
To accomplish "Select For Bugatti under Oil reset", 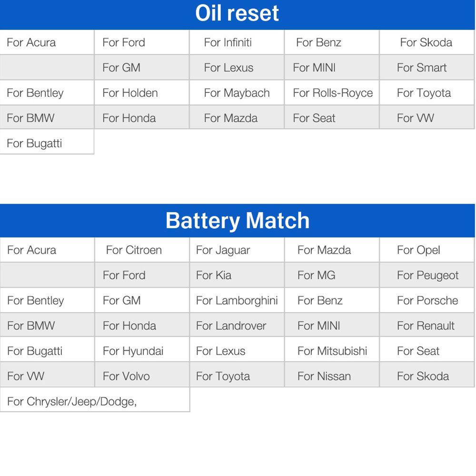I will [x=47, y=143].
